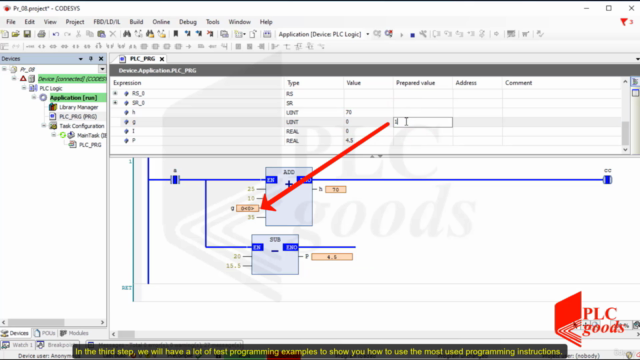Open the Online menu
This screenshot has width=640, height=360.
(161, 22)
